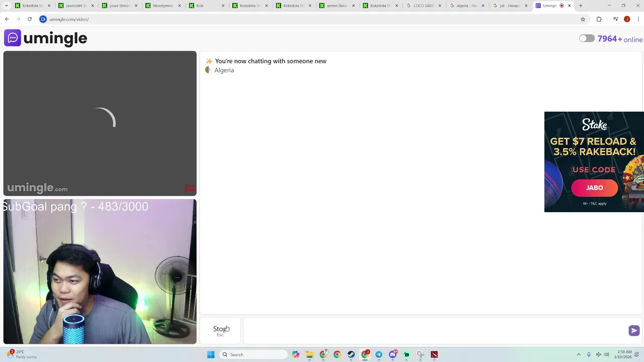This screenshot has height=362, width=644.
Task: Click "You're now chatting with someone new" text
Action: [x=271, y=61]
